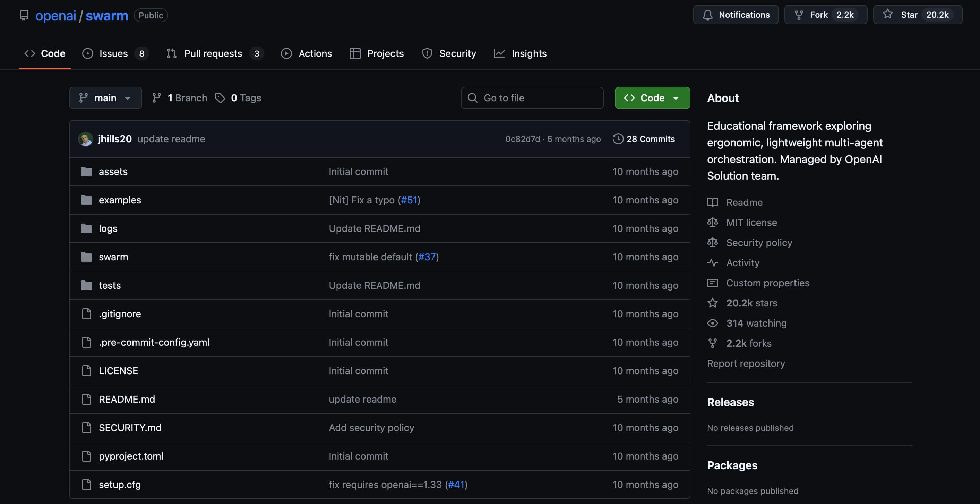Open the tags label icon
The height and width of the screenshot is (504, 980).
(x=220, y=98)
